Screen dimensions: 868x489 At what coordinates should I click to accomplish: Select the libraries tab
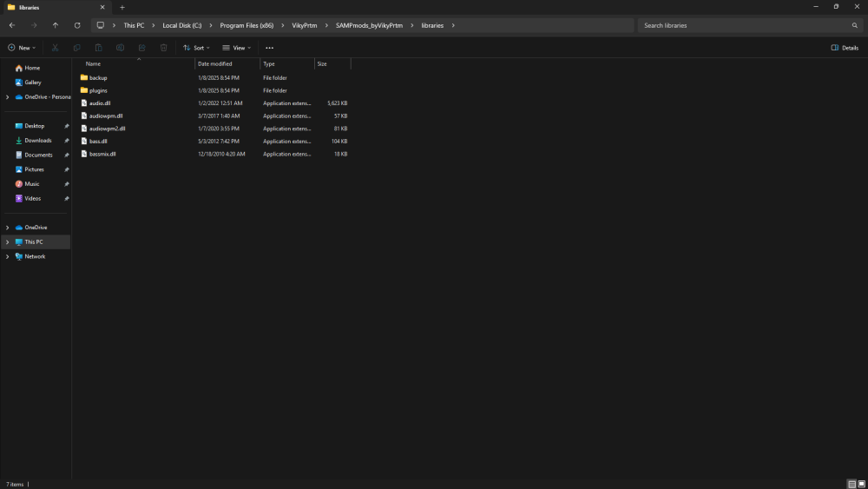(56, 8)
